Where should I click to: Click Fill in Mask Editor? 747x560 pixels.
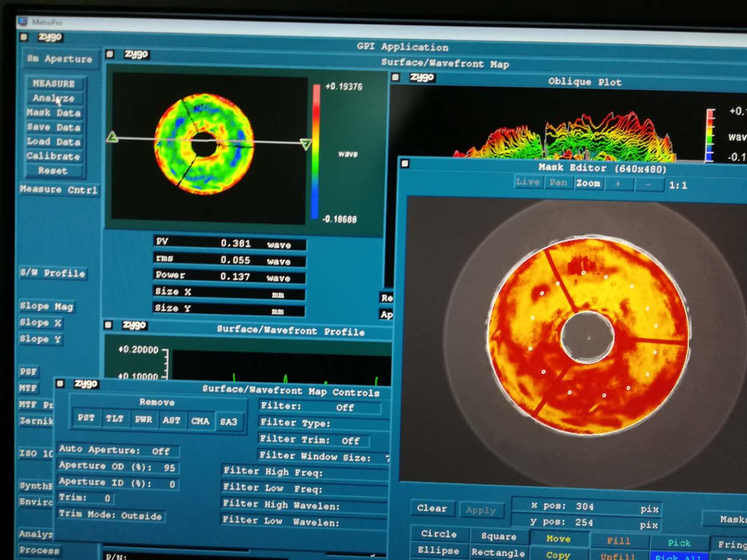click(x=619, y=541)
